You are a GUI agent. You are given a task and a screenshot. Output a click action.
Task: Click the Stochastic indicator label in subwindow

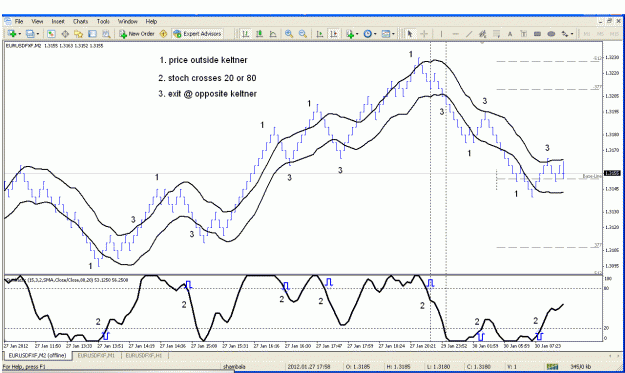[x=66, y=280]
